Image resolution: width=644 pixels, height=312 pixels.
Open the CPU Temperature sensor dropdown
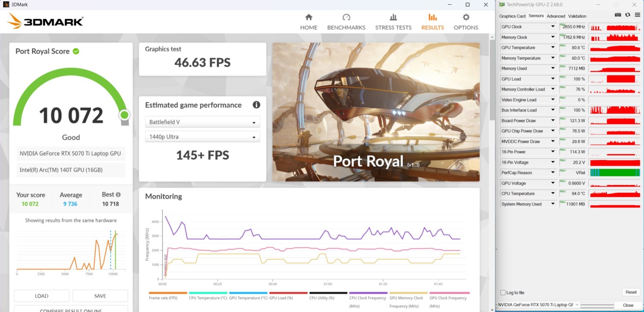pos(553,194)
